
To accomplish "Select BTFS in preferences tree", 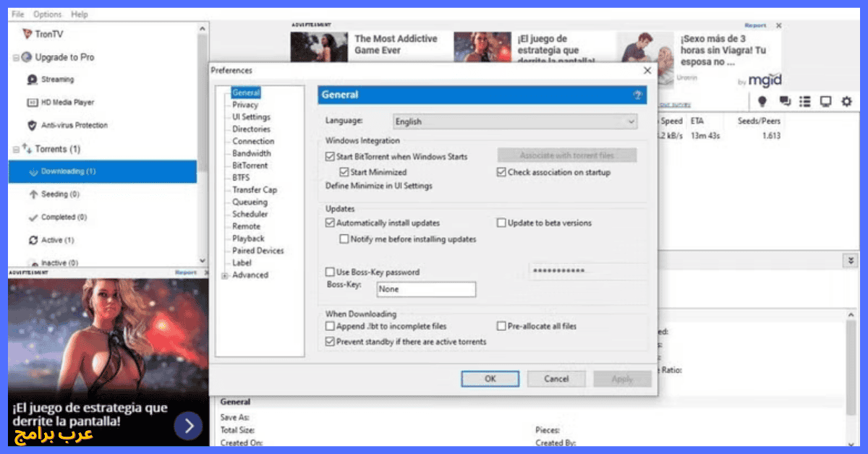I will coord(241,178).
